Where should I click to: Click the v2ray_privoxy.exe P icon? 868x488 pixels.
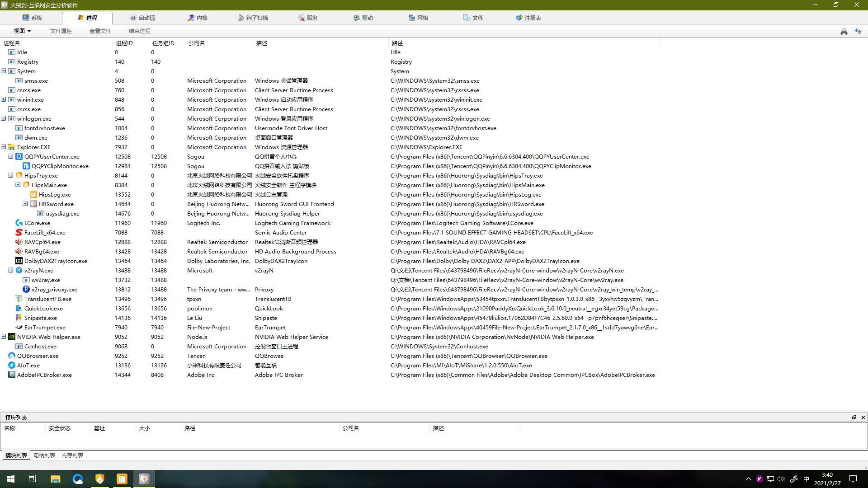click(26, 290)
